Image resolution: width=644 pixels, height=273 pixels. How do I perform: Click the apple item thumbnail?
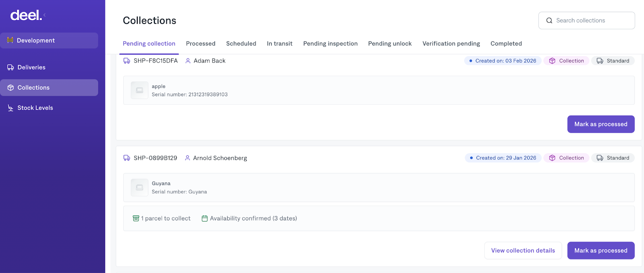click(139, 90)
